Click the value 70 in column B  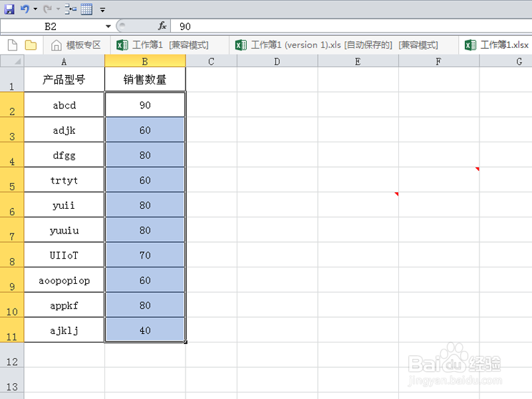[x=145, y=255]
